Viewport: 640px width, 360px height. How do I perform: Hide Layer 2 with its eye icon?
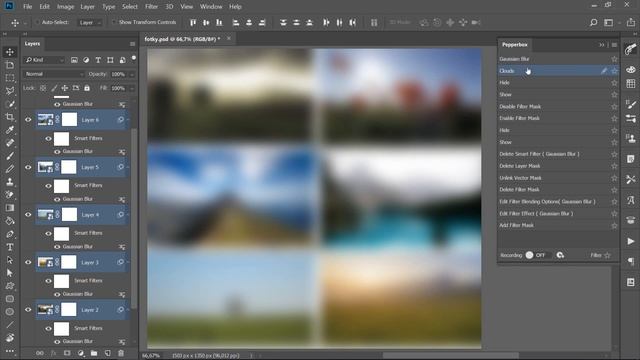click(x=28, y=309)
